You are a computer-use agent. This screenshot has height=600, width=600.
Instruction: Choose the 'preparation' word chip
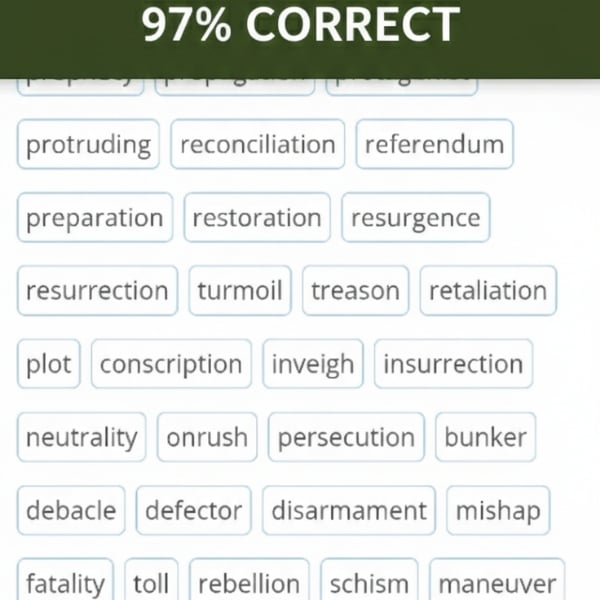tap(94, 218)
